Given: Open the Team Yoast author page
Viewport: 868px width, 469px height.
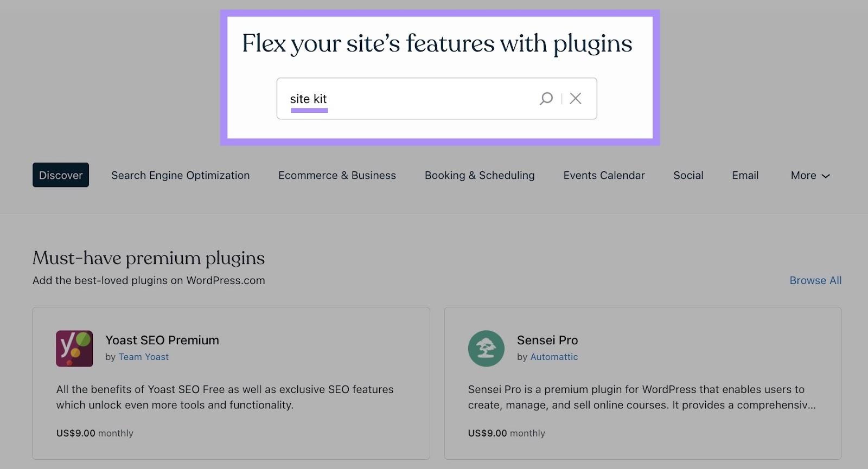Looking at the screenshot, I should [x=143, y=357].
